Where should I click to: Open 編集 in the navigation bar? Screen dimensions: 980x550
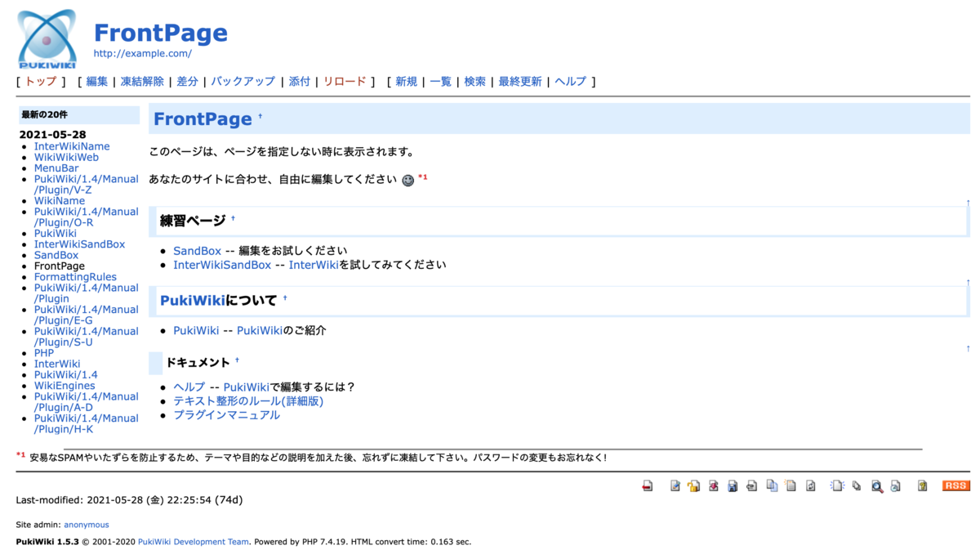coord(97,82)
